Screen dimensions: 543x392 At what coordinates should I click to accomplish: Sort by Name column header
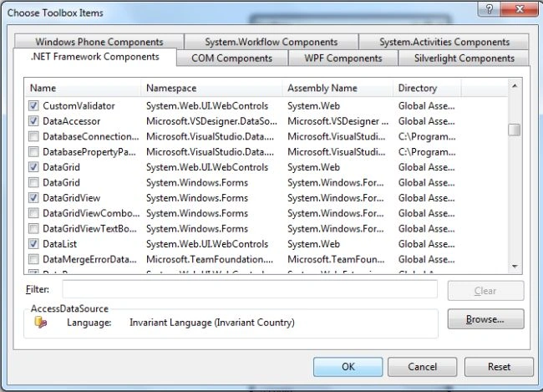pos(83,88)
